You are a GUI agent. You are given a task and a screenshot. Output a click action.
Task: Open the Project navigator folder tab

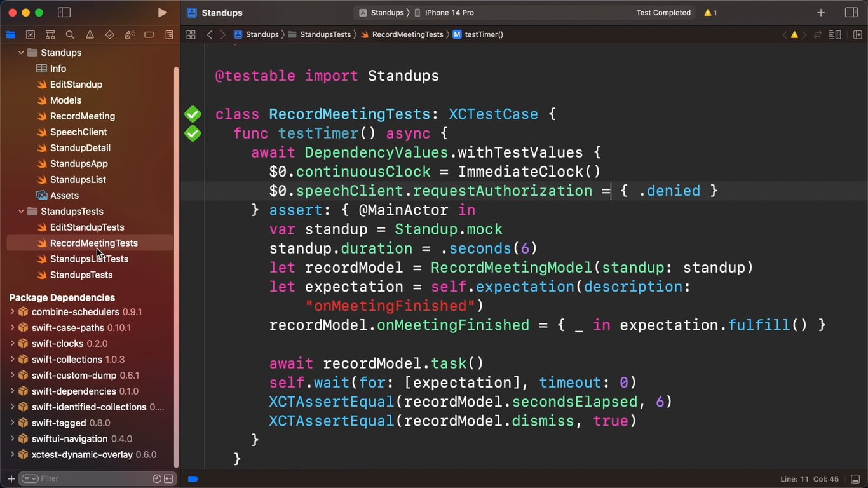pyautogui.click(x=10, y=35)
